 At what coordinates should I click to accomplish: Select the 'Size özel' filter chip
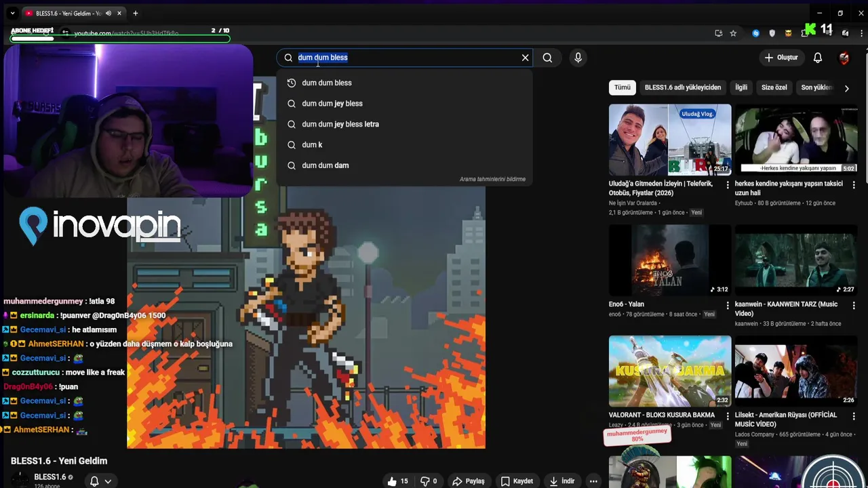(x=774, y=87)
